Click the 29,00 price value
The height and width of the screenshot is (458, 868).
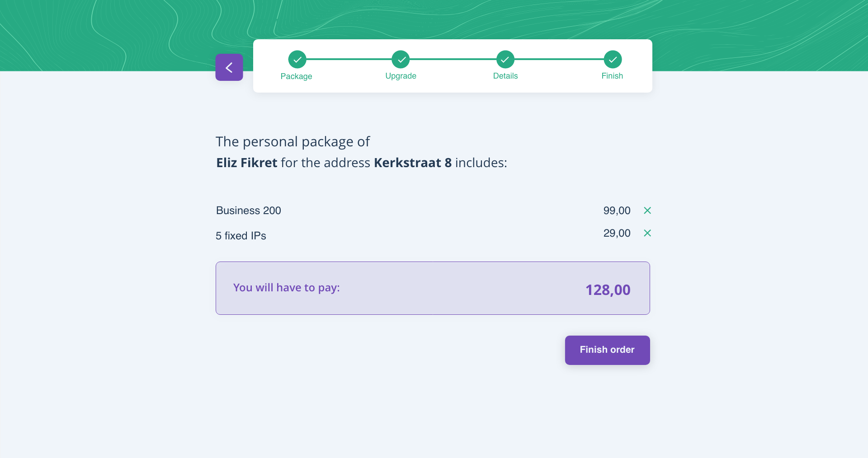(617, 233)
